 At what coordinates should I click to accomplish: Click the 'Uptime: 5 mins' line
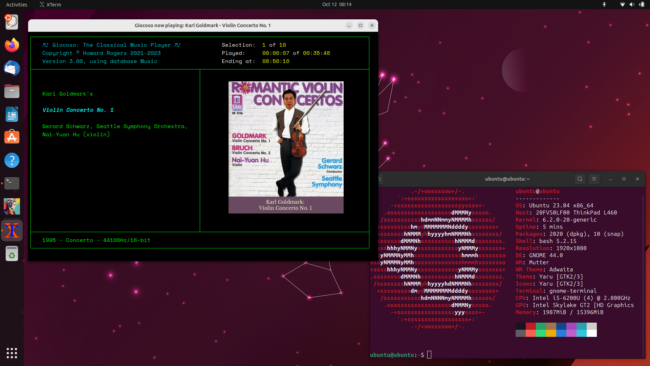tap(539, 227)
